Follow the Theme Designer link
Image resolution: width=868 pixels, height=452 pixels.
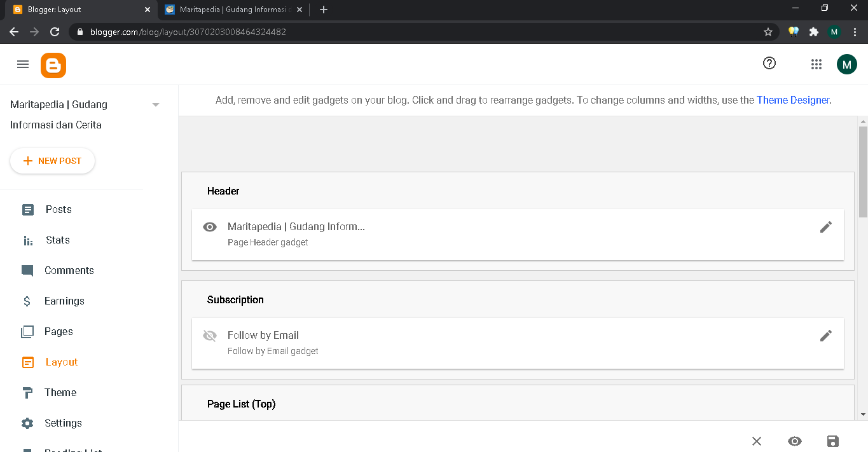pyautogui.click(x=792, y=100)
